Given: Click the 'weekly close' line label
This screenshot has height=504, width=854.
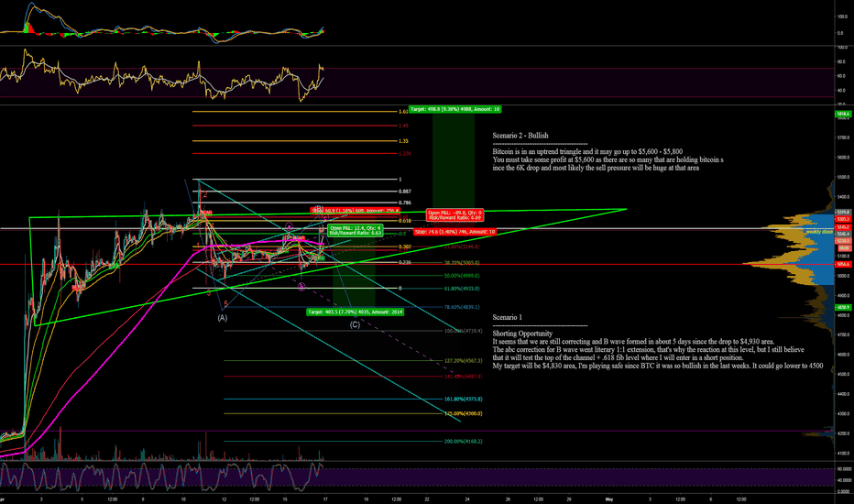Looking at the screenshot, I should click(819, 232).
